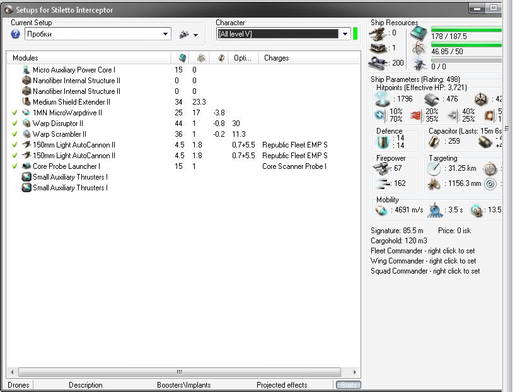
Task: Click the Firepower turret icon 67
Action: point(382,168)
